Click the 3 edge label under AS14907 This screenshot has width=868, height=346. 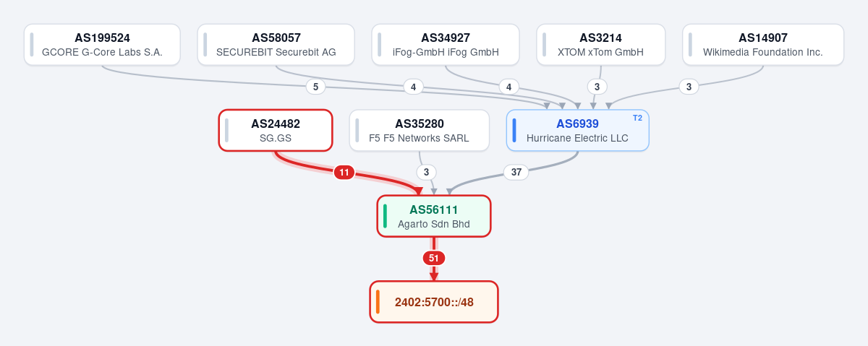point(689,87)
